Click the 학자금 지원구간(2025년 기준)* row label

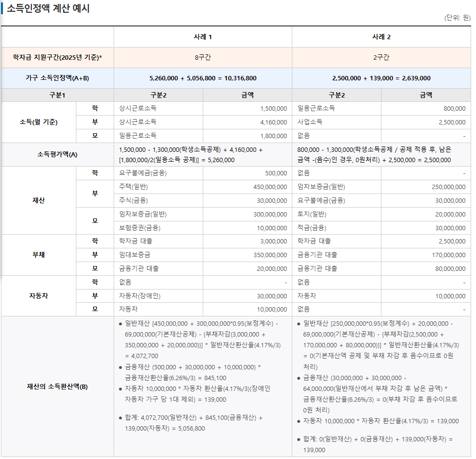pyautogui.click(x=57, y=57)
